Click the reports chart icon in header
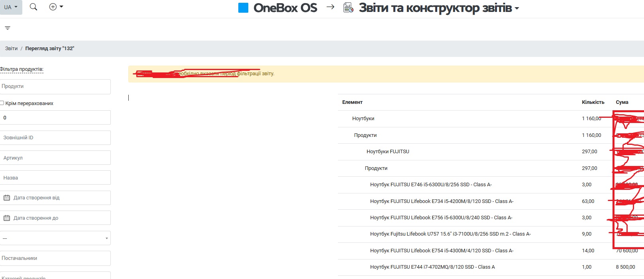Screen dimensions: 644x279 click(x=348, y=8)
